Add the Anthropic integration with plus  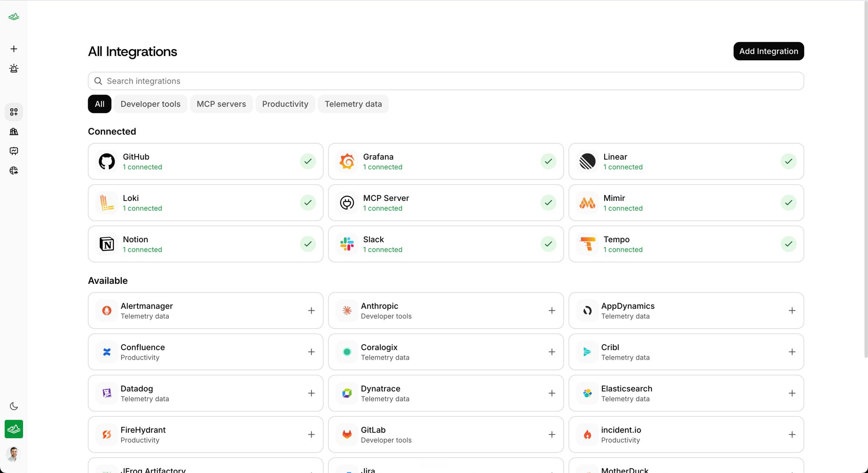pos(552,311)
